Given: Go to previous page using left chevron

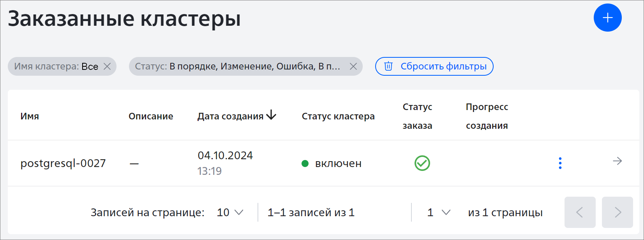Looking at the screenshot, I should tap(580, 212).
